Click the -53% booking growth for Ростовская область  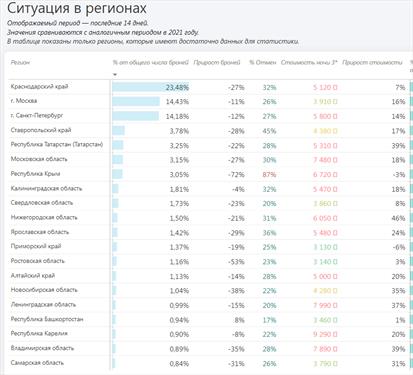(236, 262)
